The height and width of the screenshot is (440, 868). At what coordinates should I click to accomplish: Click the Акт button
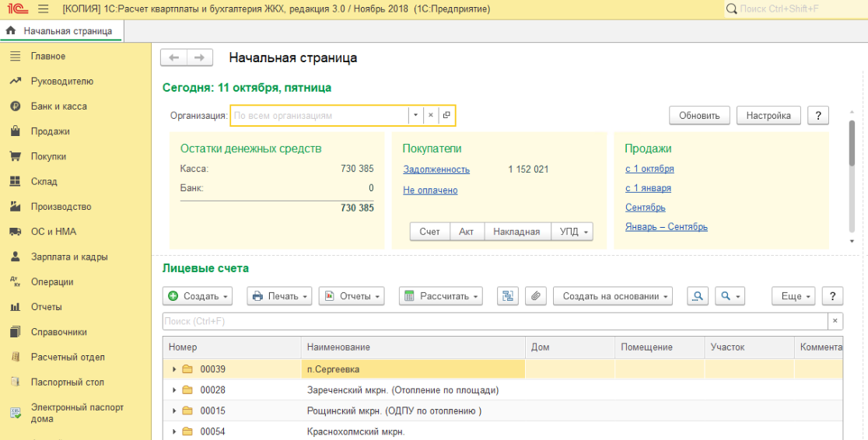[x=467, y=232]
